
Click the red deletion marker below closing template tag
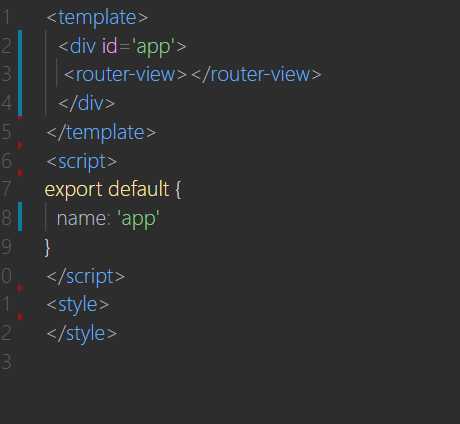(x=20, y=145)
